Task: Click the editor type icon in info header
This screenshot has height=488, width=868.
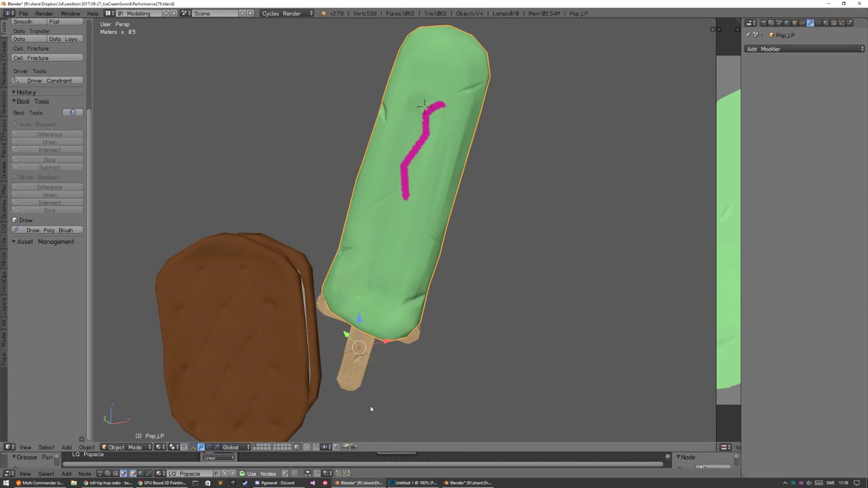Action: (9, 14)
